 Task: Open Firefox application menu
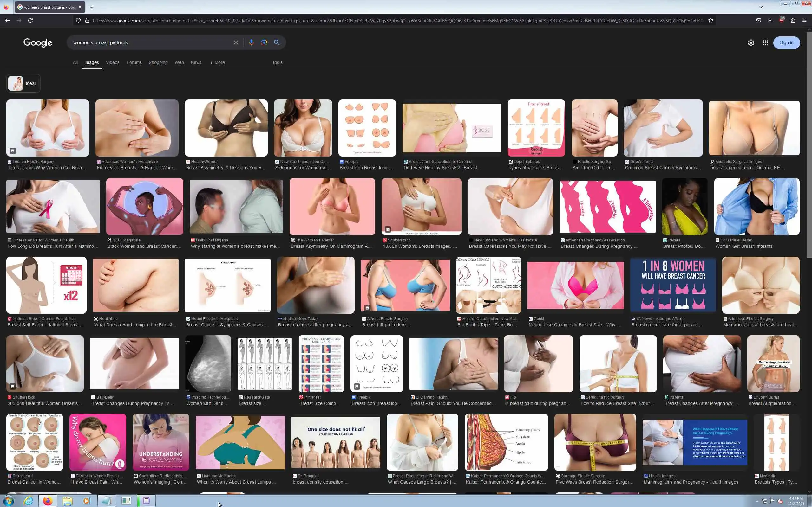pyautogui.click(x=804, y=21)
